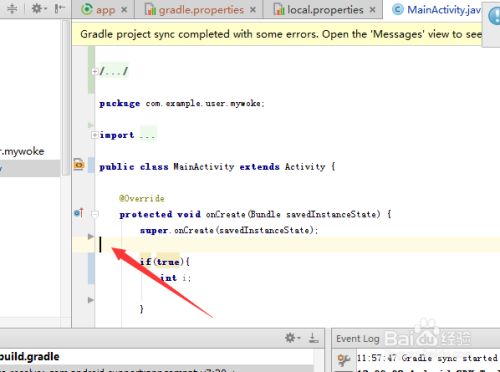This screenshot has height=372, width=500.
Task: Place cursor on the if(true) statement
Action: [165, 262]
